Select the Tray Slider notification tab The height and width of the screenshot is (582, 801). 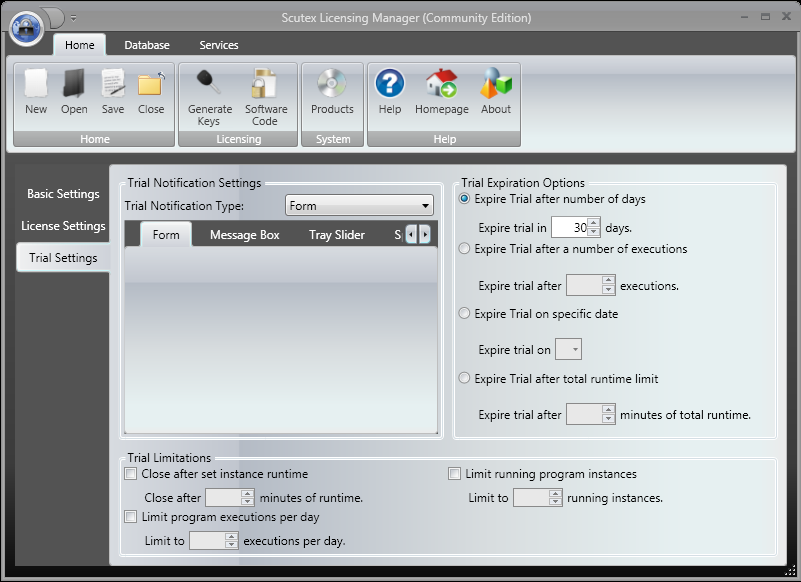point(337,235)
